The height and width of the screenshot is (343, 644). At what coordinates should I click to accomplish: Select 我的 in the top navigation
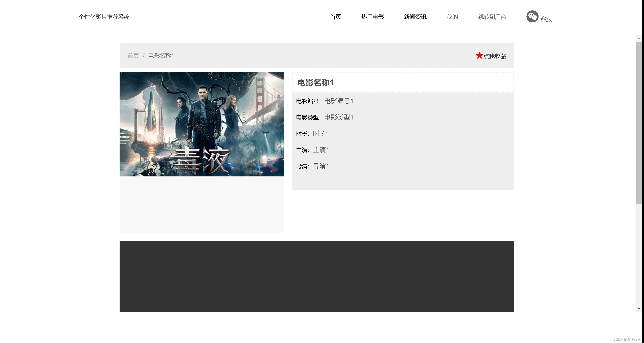[x=452, y=17]
